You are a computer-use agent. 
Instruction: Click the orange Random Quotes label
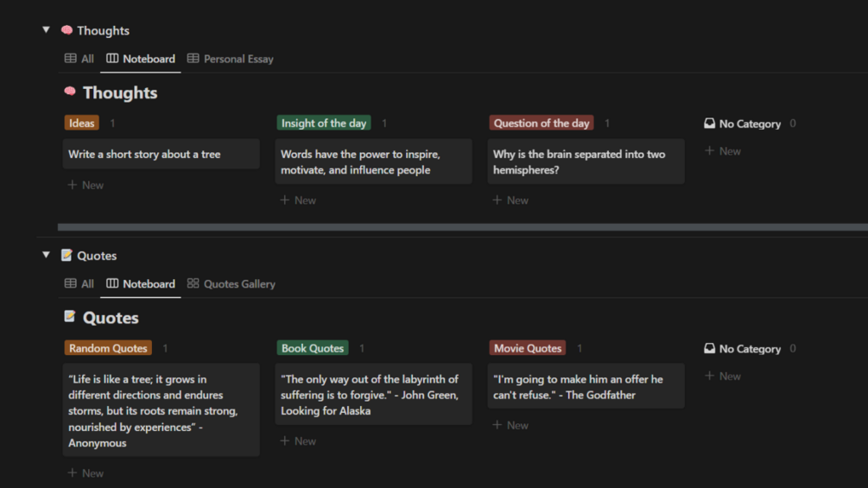(x=108, y=348)
